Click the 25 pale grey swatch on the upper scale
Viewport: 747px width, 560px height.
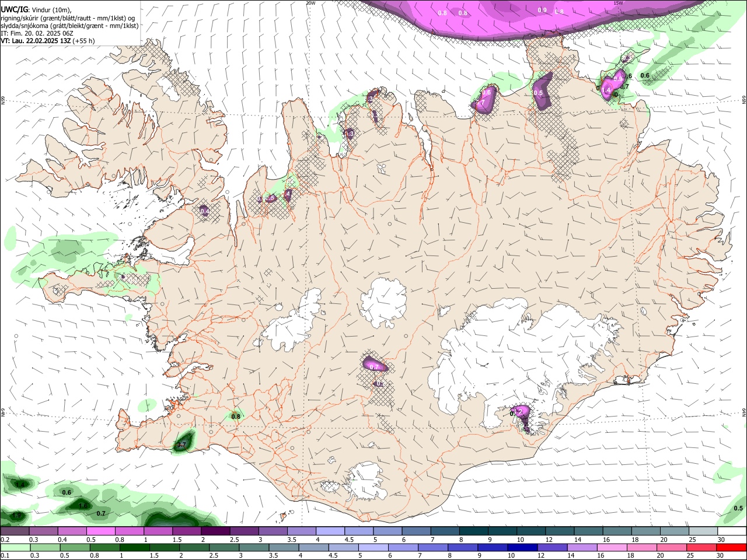(x=703, y=531)
